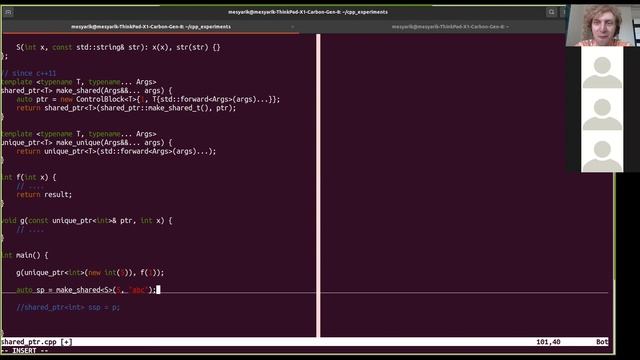The height and width of the screenshot is (360, 640).
Task: Select the third participant avatar placeholder
Action: [602, 152]
